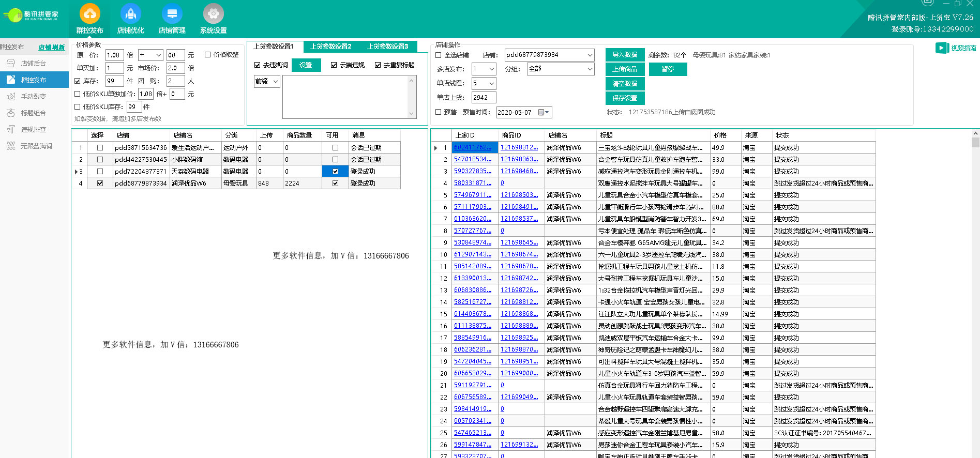Open the 店铺管理 monitor icon

coord(172,14)
